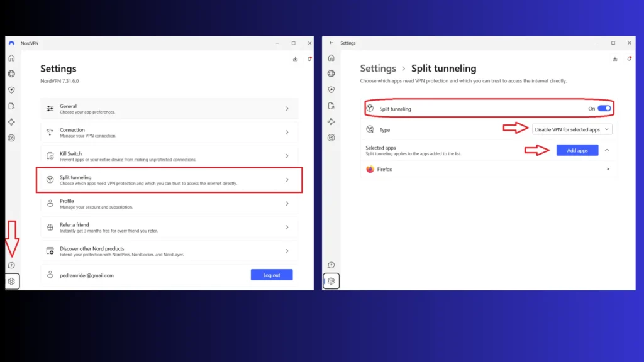The image size is (644, 362).
Task: Open the Disable VPN for selected apps dropdown
Action: point(572,129)
